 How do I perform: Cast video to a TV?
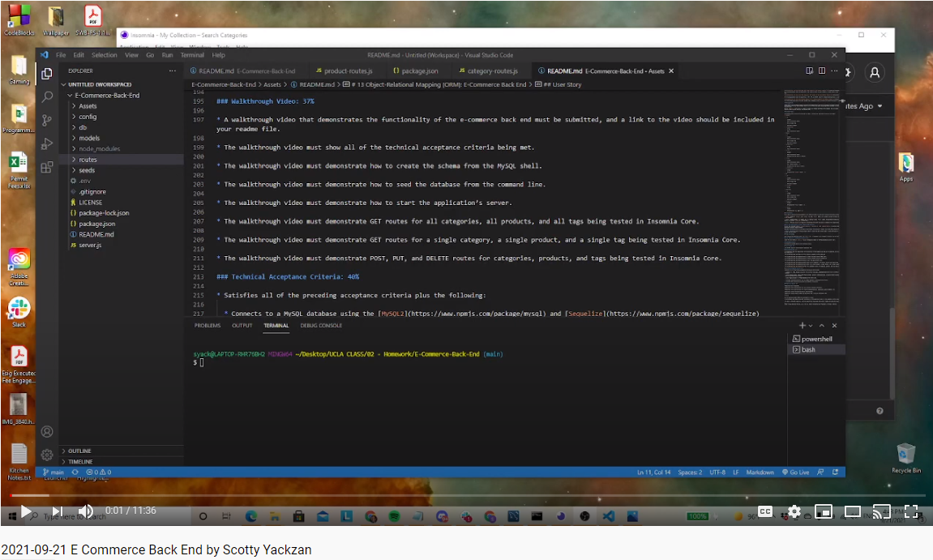click(x=882, y=511)
